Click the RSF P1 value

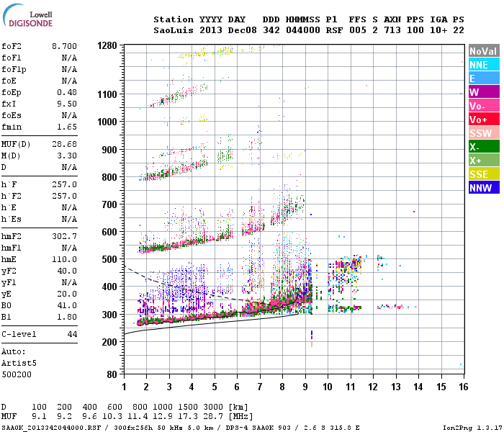[334, 30]
